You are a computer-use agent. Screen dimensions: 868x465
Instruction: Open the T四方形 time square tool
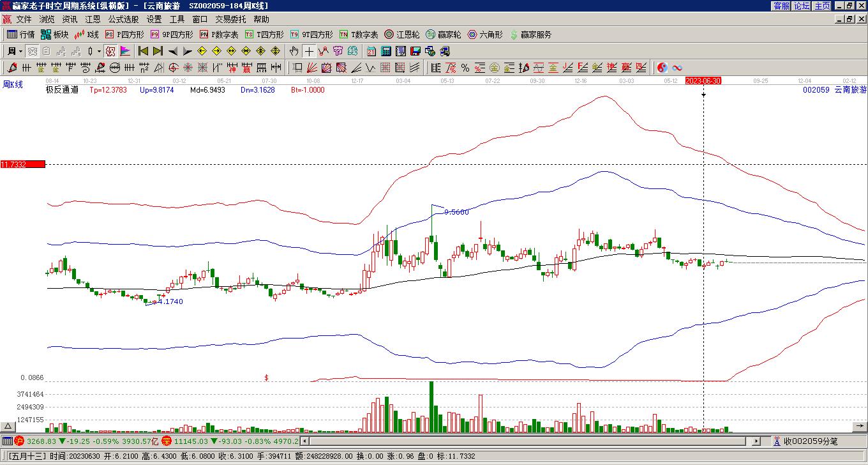tap(264, 34)
